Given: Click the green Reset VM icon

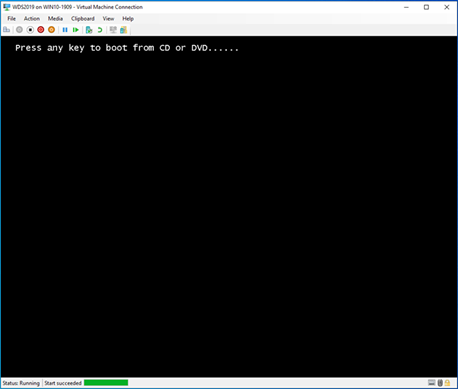Looking at the screenshot, I should coord(76,30).
